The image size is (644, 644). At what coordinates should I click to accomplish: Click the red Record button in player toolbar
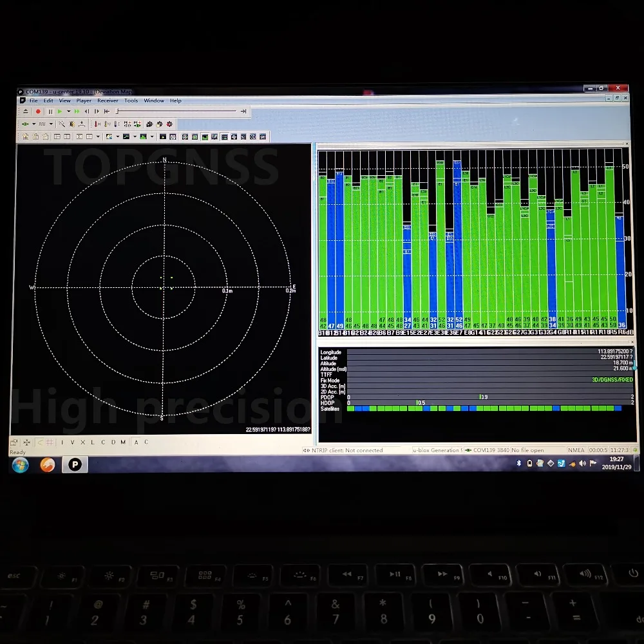click(x=38, y=111)
